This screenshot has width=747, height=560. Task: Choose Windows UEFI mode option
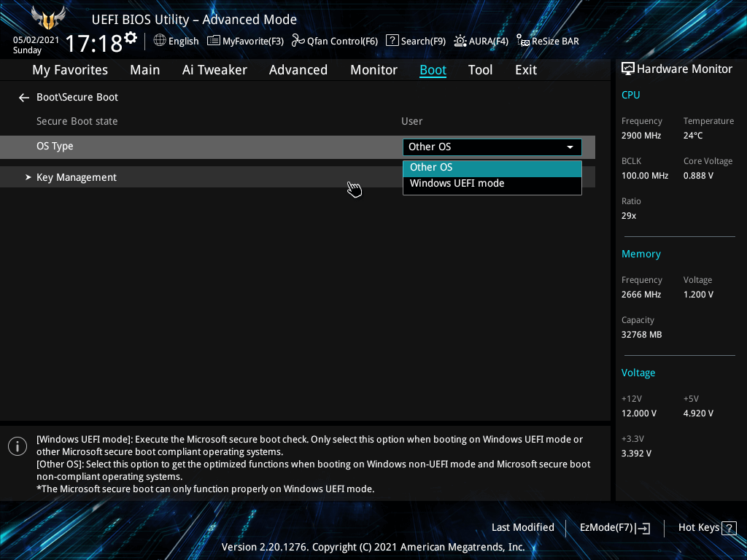pos(492,184)
